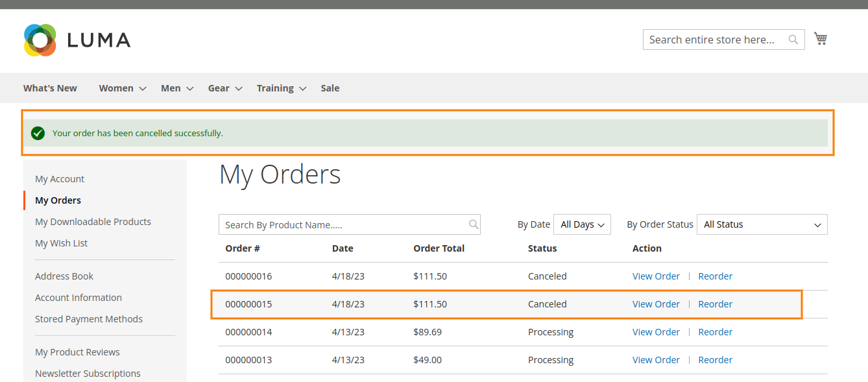Viewport: 868px width, 382px height.
Task: Click the Search By Product Name field
Action: (x=344, y=224)
